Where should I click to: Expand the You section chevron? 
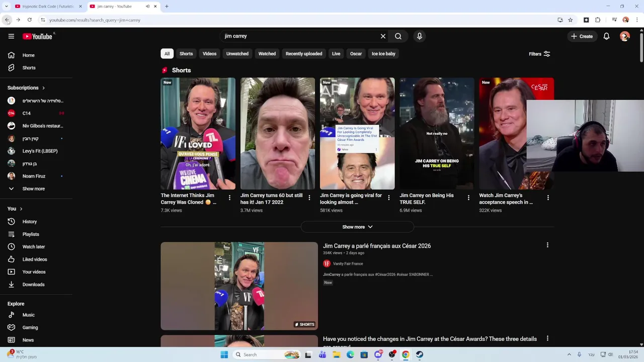(x=21, y=209)
